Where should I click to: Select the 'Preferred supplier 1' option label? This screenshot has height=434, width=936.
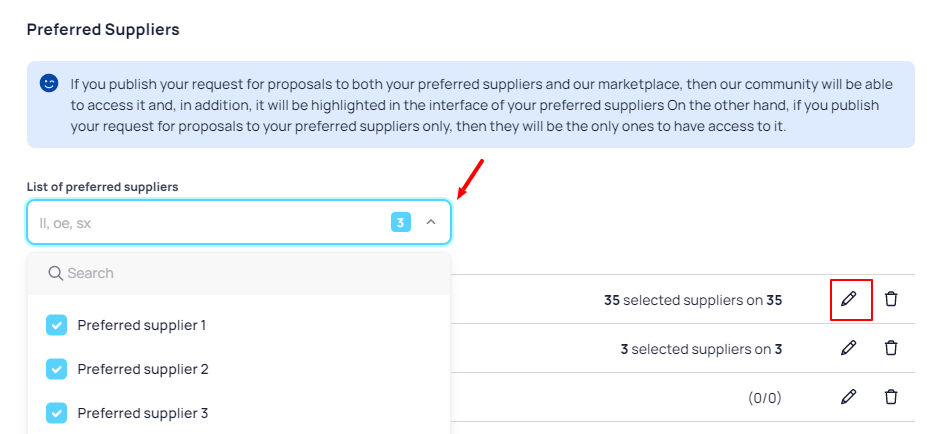point(141,325)
